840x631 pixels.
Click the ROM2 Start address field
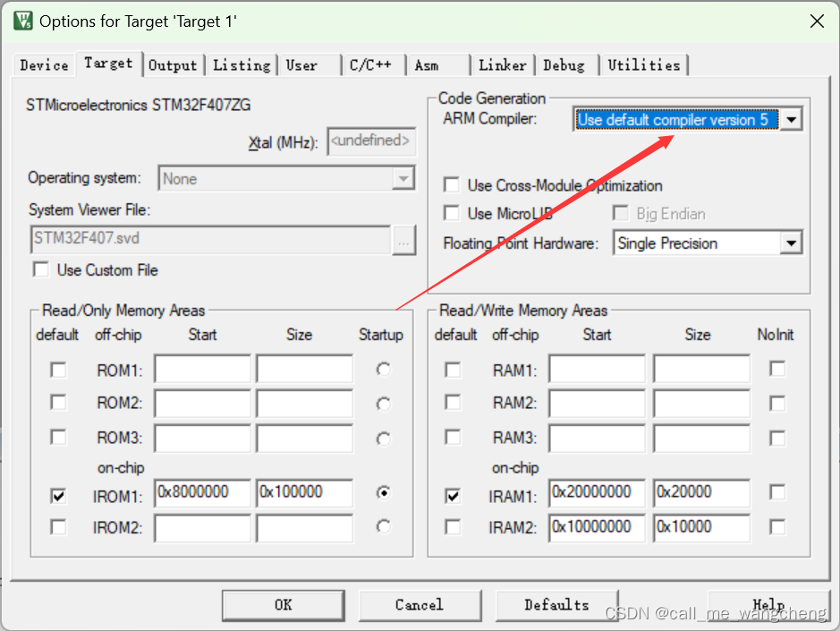(x=202, y=403)
